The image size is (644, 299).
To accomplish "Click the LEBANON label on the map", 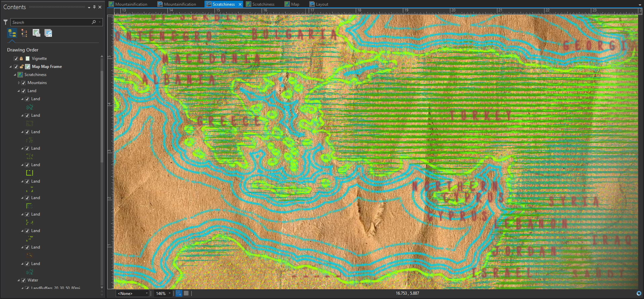I will (531, 223).
